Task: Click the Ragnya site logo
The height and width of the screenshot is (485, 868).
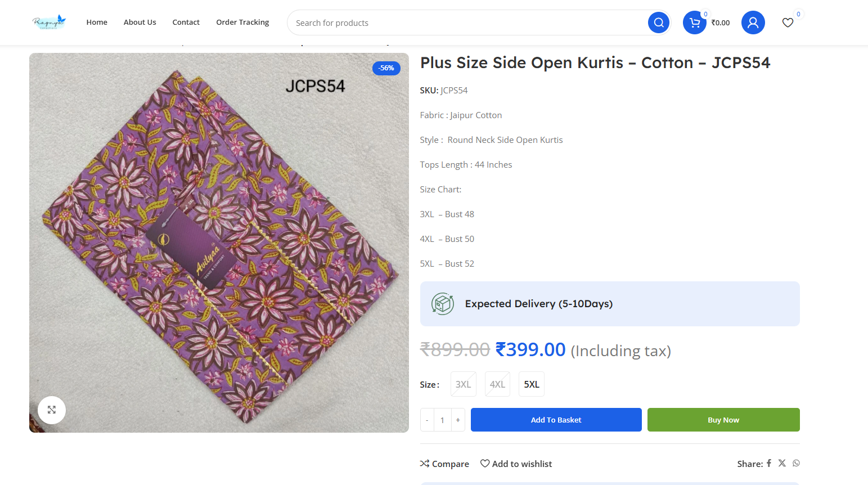Action: pyautogui.click(x=49, y=23)
